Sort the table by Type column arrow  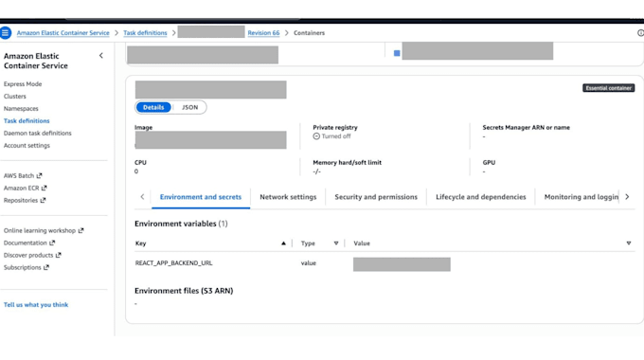tap(336, 243)
